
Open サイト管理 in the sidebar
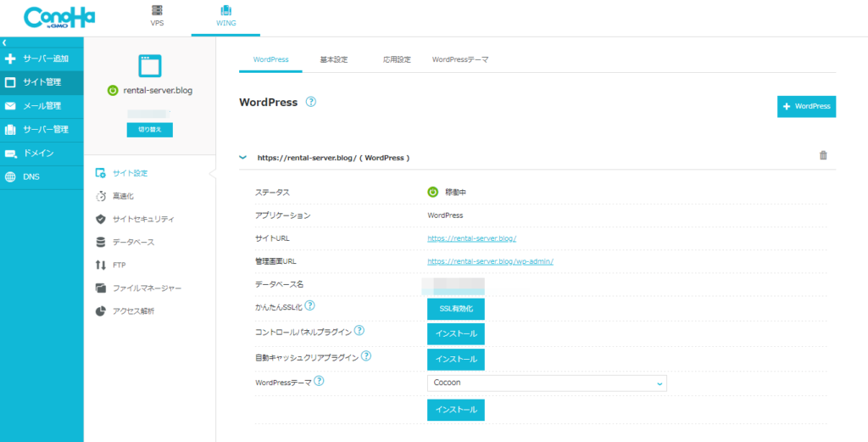point(42,82)
